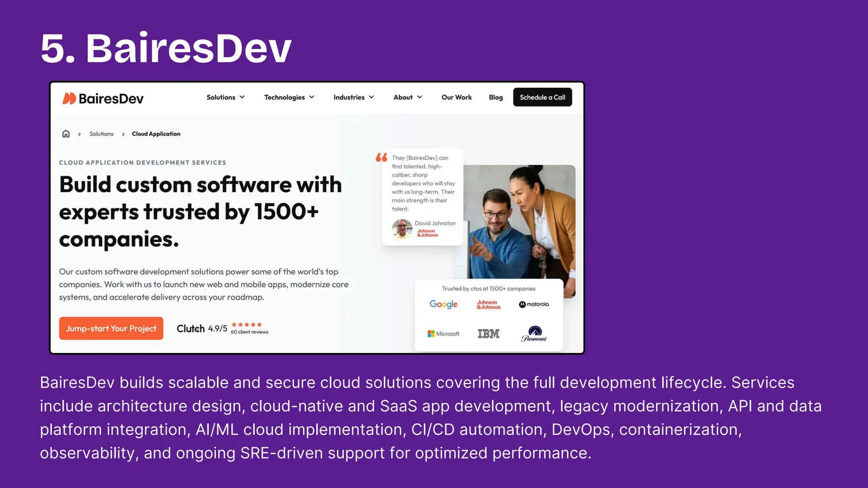Click the 'Trusted by ctos at 1500+ companies' text

489,288
